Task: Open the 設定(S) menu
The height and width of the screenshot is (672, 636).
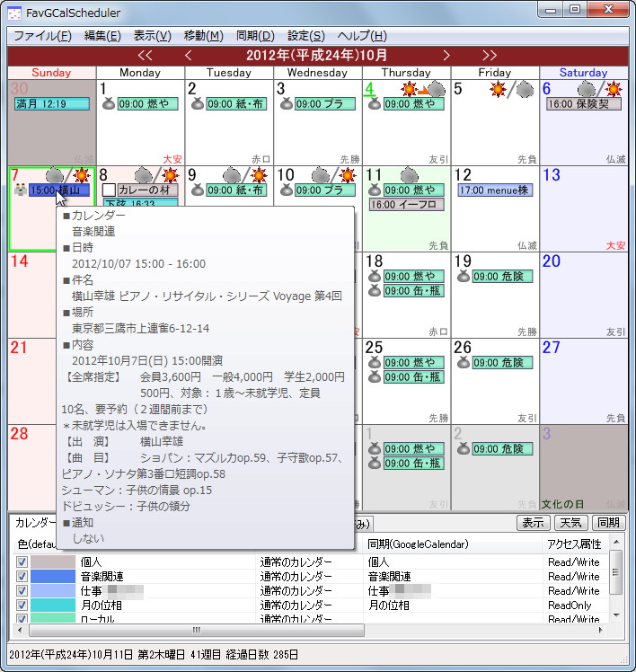Action: point(306,36)
